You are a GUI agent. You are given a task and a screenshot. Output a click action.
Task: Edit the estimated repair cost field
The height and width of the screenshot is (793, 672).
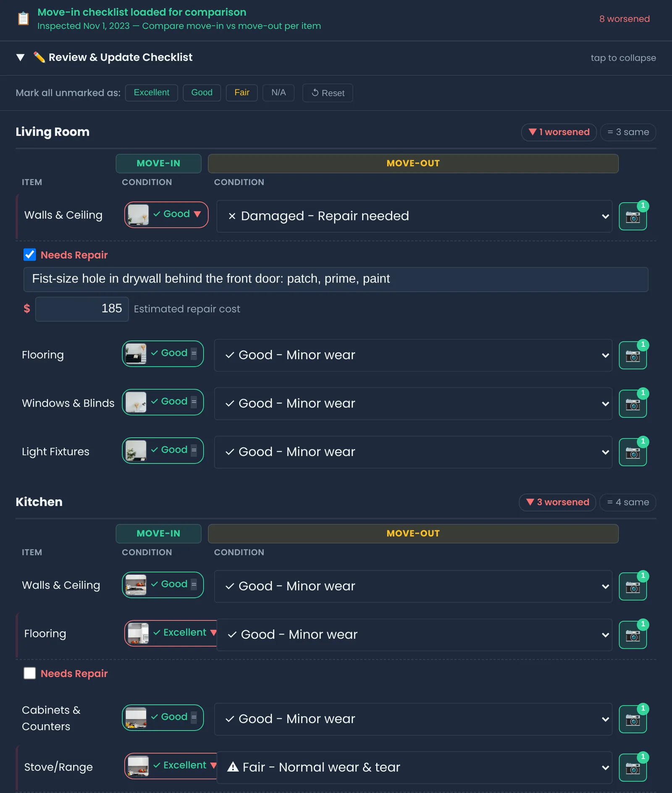point(82,309)
